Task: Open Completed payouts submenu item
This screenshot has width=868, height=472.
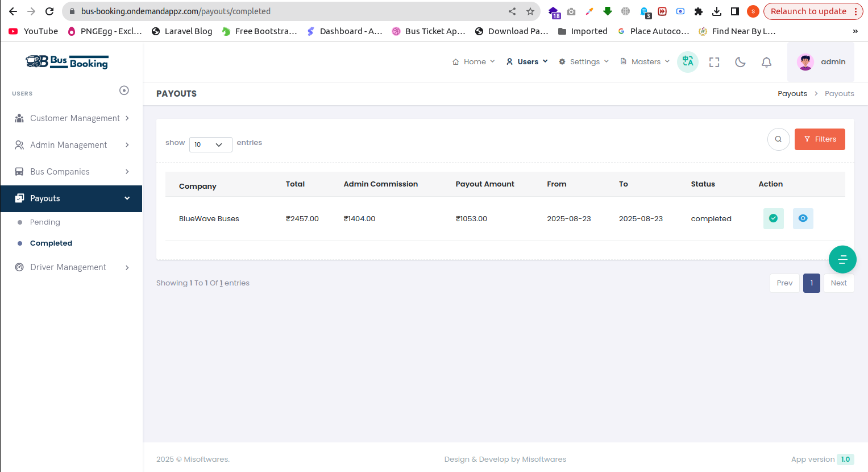Action: 51,243
